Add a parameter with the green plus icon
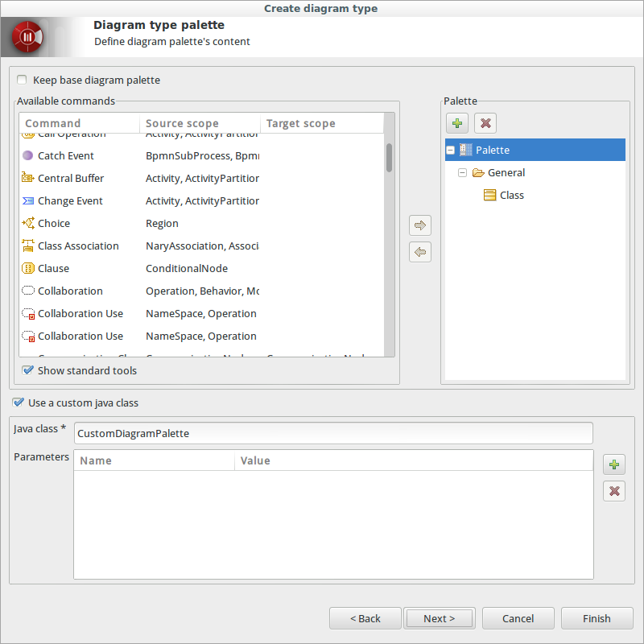This screenshot has width=644, height=644. click(614, 464)
